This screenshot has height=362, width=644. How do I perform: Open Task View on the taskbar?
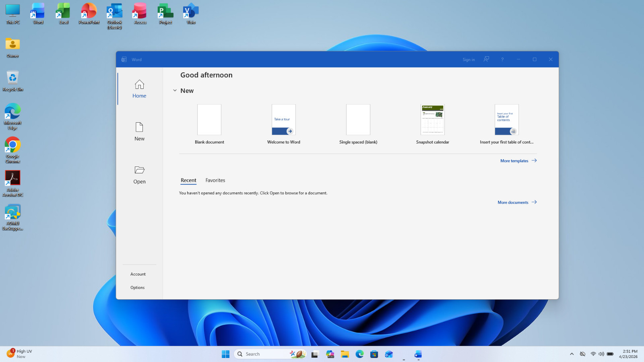click(315, 354)
